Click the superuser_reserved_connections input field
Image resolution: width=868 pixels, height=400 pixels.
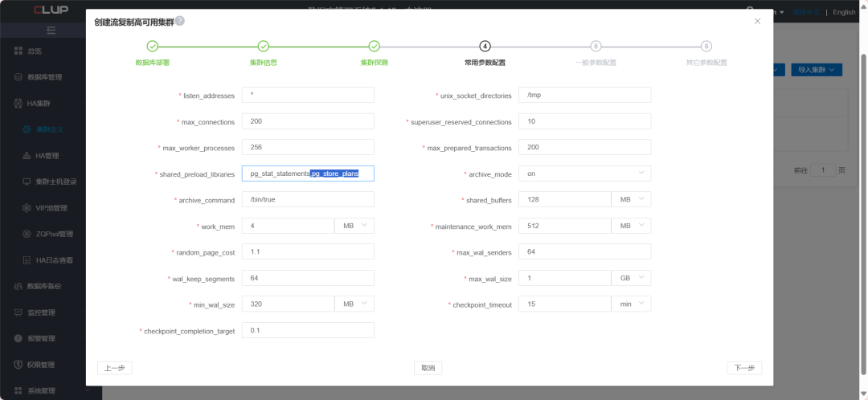tap(584, 121)
